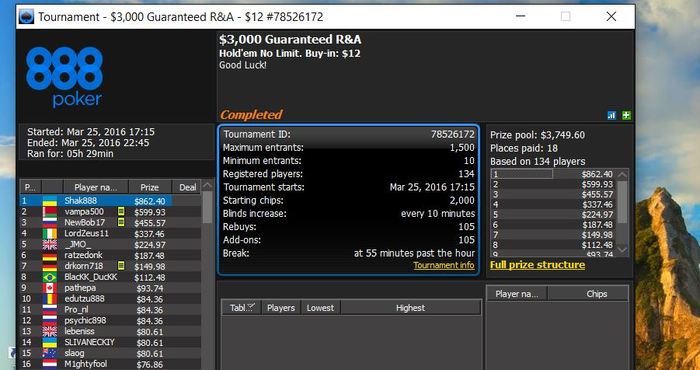The width and height of the screenshot is (700, 370).
Task: Select place 7 row in prize structure list
Action: click(554, 235)
